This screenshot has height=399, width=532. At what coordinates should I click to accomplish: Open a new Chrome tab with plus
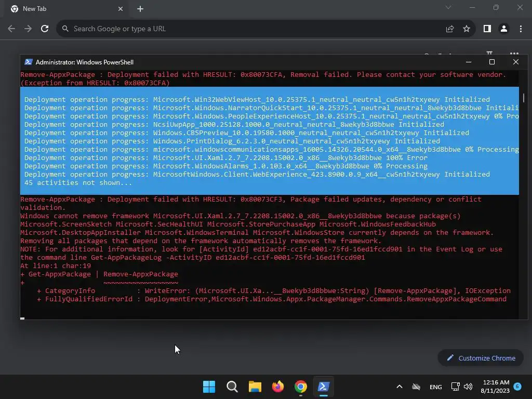pyautogui.click(x=140, y=9)
